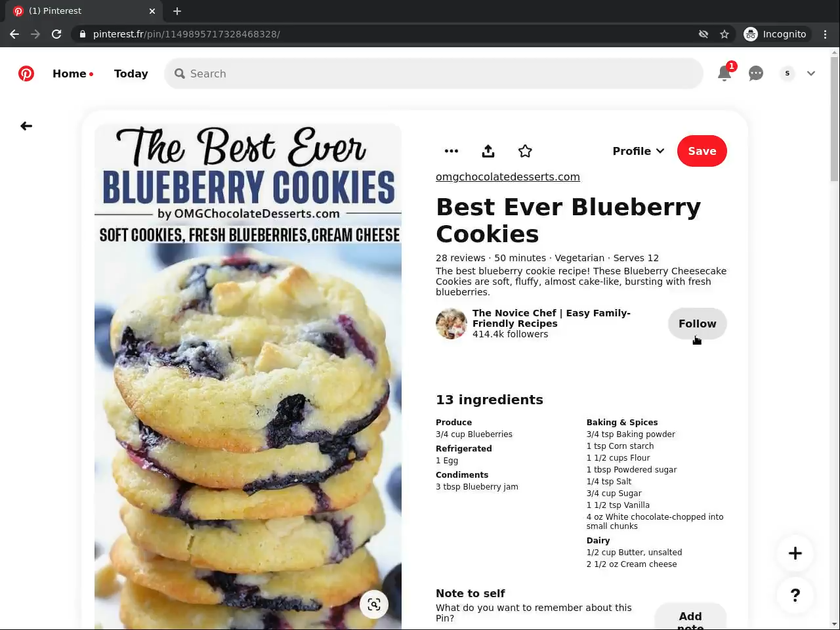Click the share/upload pin icon
840x630 pixels.
click(488, 151)
